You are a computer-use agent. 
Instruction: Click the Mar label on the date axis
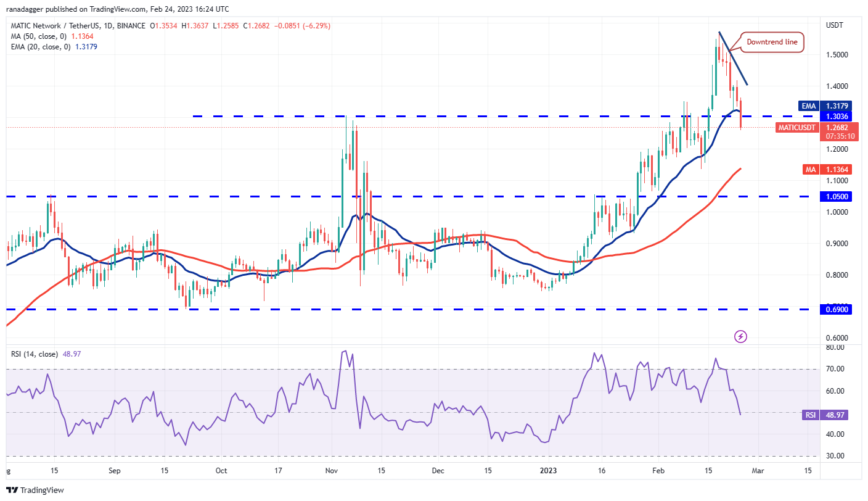pos(758,470)
